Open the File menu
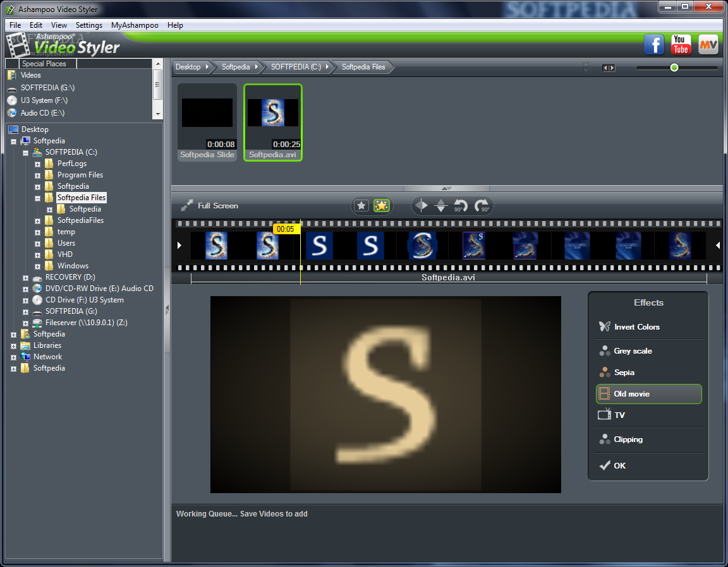 point(15,25)
